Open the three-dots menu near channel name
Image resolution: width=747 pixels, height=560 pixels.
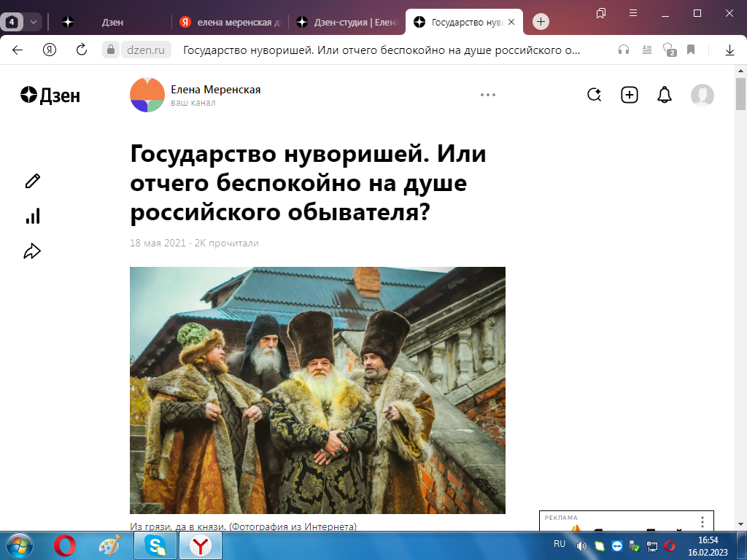pos(489,95)
